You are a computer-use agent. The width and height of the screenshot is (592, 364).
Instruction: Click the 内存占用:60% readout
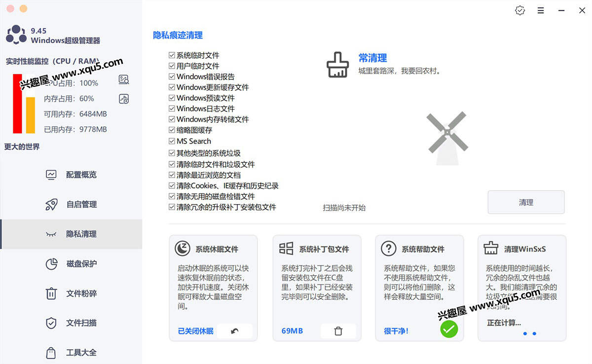click(69, 98)
